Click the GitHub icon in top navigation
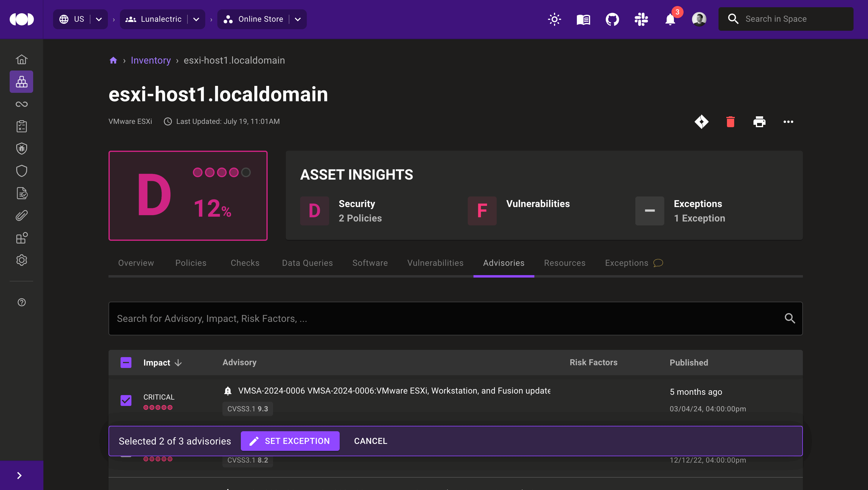Screen dimensions: 868x490 point(612,19)
